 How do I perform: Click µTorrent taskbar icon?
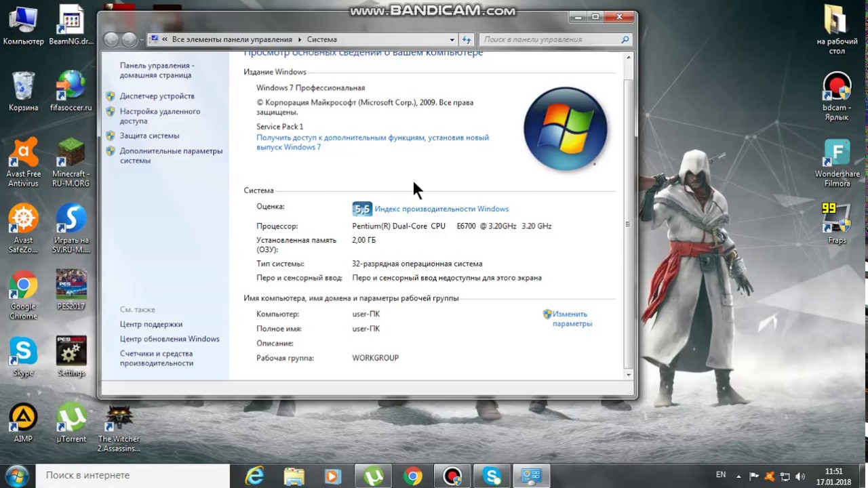(x=373, y=476)
